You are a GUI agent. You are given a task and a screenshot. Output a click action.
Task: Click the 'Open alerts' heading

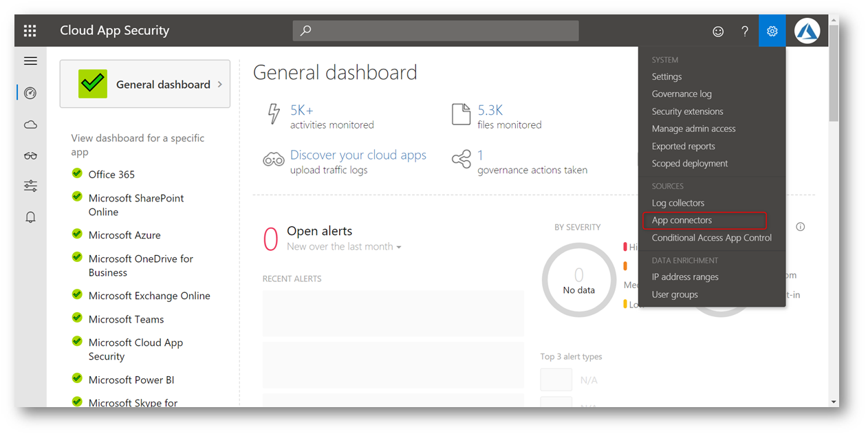tap(319, 231)
